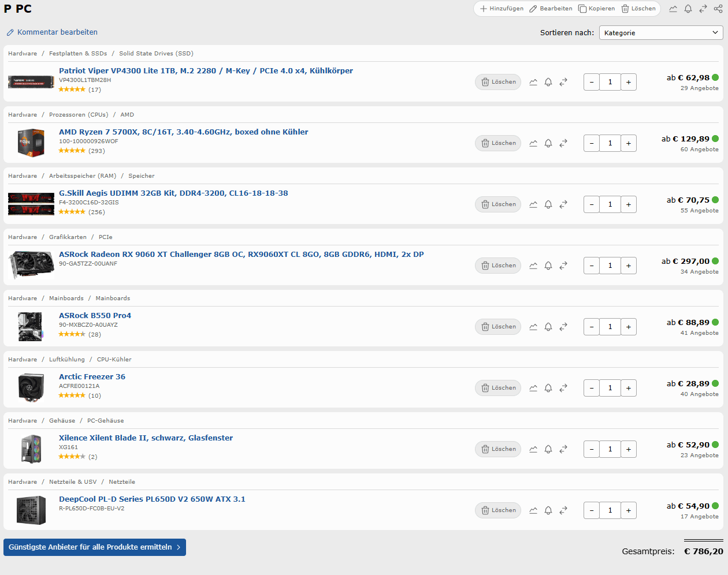Screen dimensions: 728x575
Task: Click '23 Angebote' for Xilence case
Action: tap(700, 455)
